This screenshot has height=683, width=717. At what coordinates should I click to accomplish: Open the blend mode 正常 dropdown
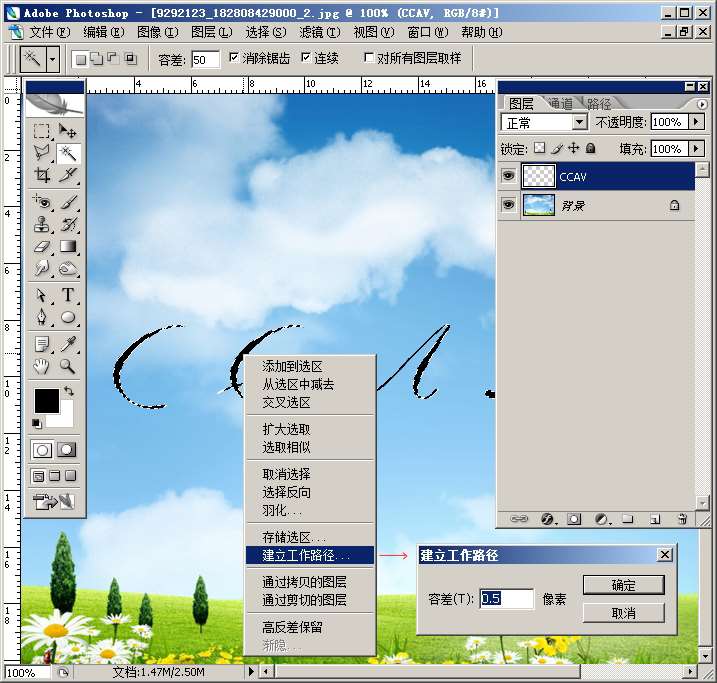coord(579,123)
